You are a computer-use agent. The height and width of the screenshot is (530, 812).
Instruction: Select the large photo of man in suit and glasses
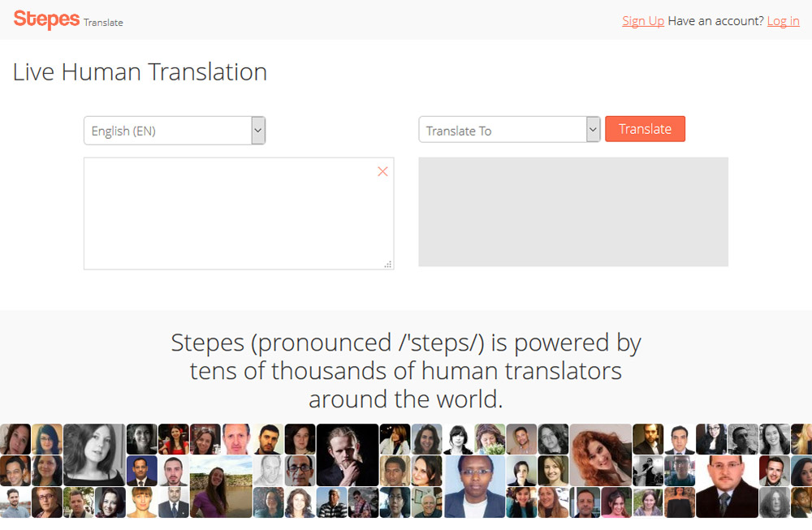727,486
